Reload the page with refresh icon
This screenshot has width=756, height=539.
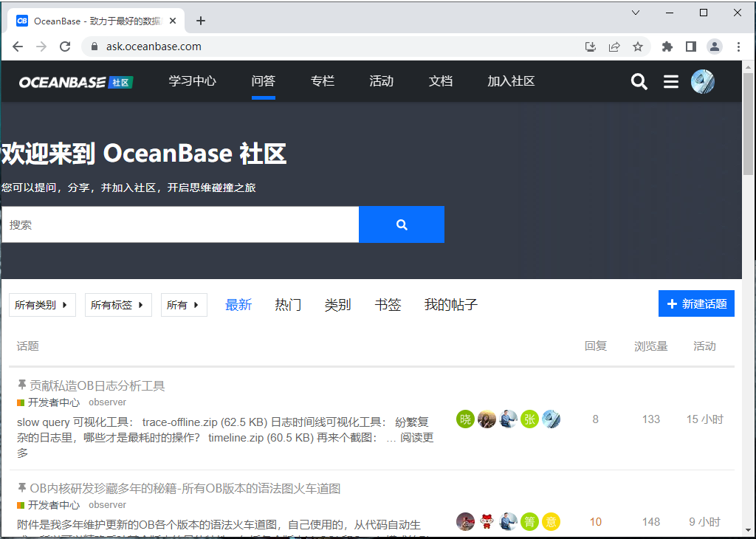pyautogui.click(x=65, y=47)
